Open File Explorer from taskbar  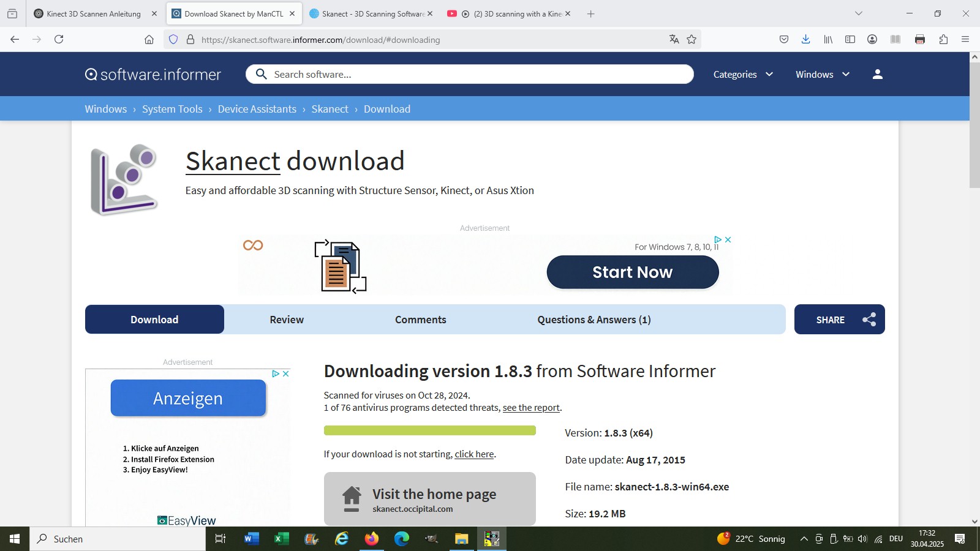(x=461, y=539)
